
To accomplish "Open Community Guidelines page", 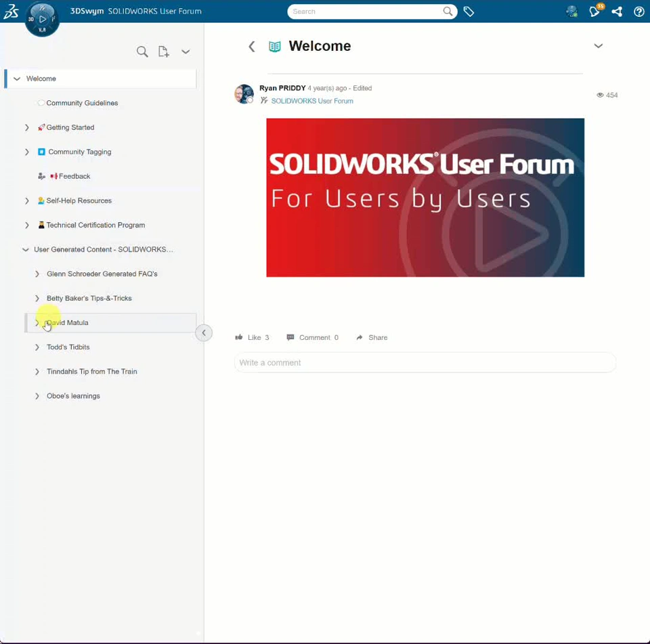I will (82, 103).
